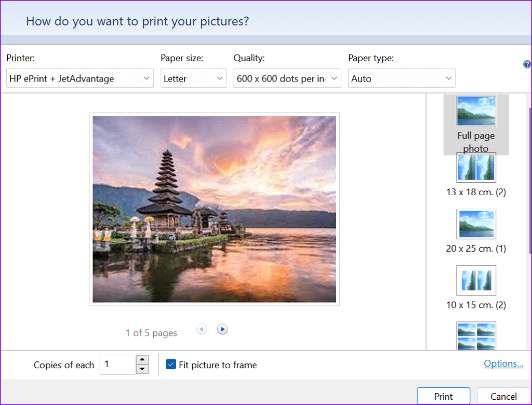Decrease copies using the down stepper arrow
The image size is (532, 405).
pos(142,369)
